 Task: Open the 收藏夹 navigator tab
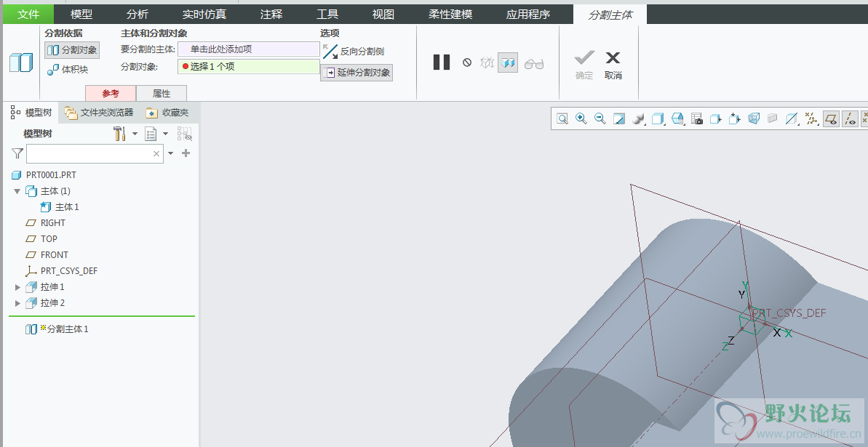click(x=167, y=113)
